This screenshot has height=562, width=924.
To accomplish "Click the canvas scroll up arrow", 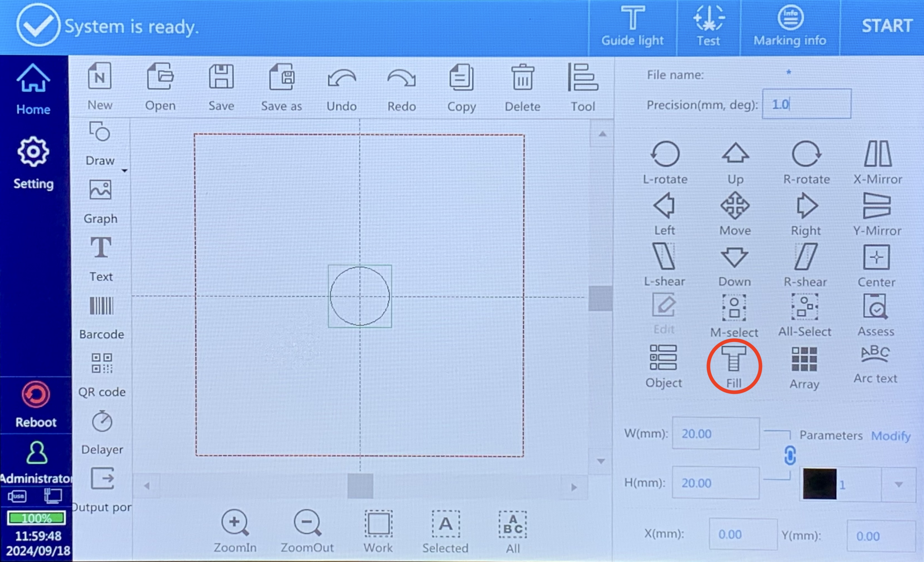I will [602, 134].
